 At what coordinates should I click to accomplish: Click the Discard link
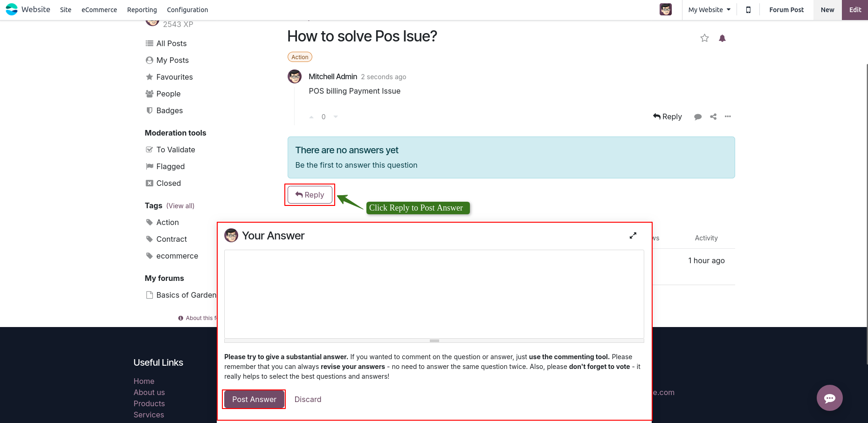pos(308,399)
